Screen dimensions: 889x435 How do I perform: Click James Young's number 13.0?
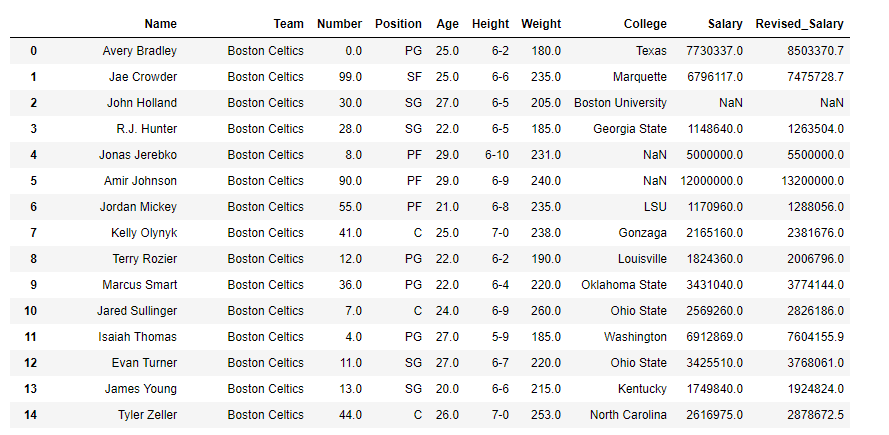coord(350,388)
